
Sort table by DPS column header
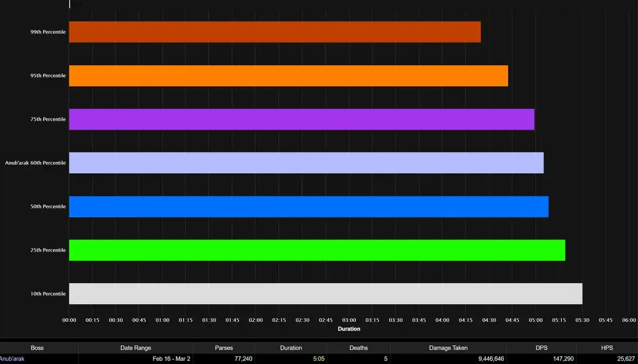pos(541,348)
